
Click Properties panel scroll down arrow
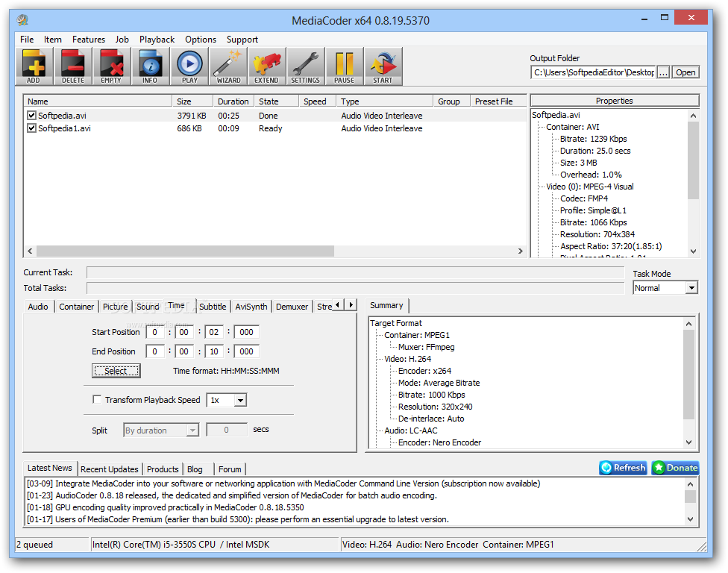(x=693, y=251)
